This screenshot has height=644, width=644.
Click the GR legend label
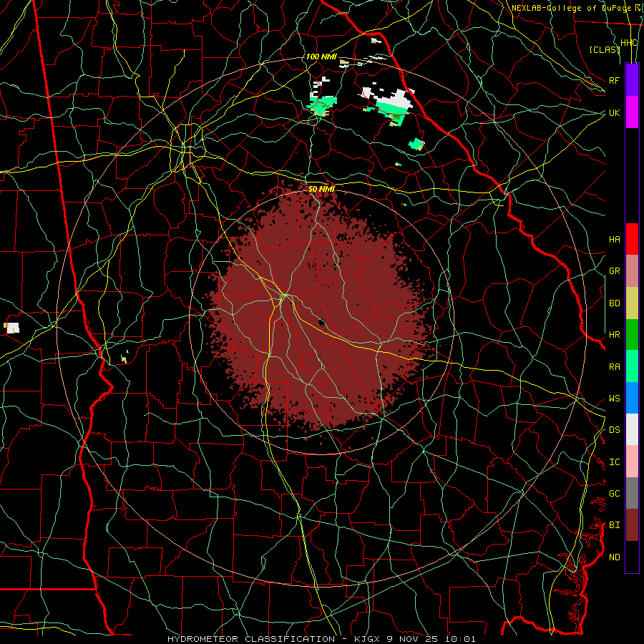[x=615, y=271]
